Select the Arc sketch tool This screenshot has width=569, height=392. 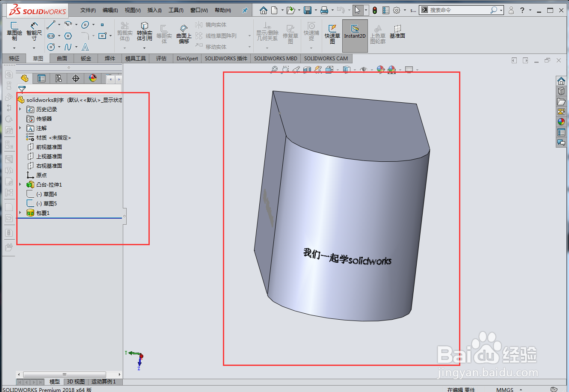tap(68, 25)
